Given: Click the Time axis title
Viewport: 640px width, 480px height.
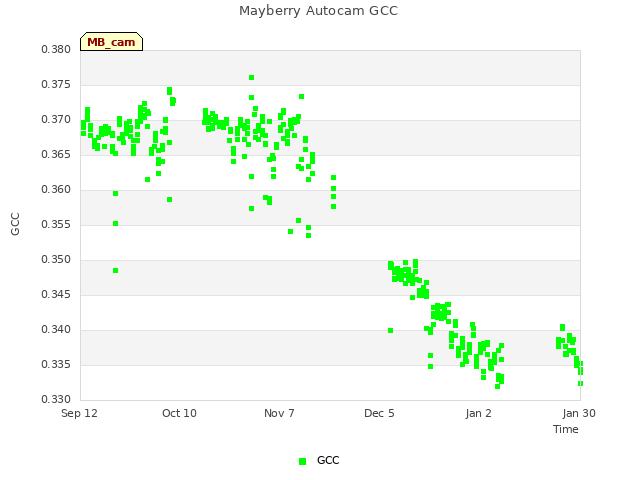Looking at the screenshot, I should tap(566, 429).
